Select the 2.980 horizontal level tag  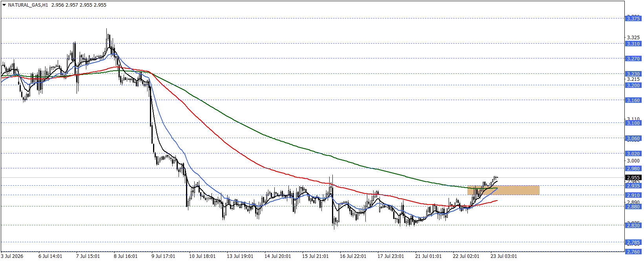pyautogui.click(x=633, y=169)
